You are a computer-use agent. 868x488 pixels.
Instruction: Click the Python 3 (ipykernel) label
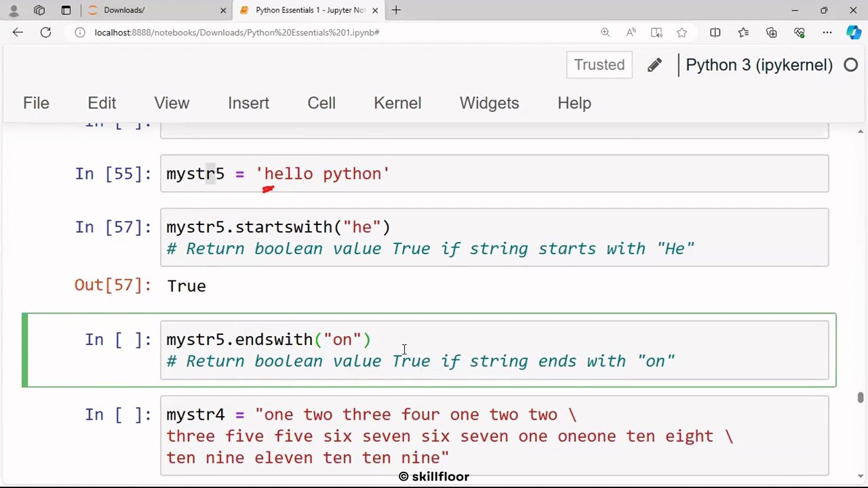759,65
